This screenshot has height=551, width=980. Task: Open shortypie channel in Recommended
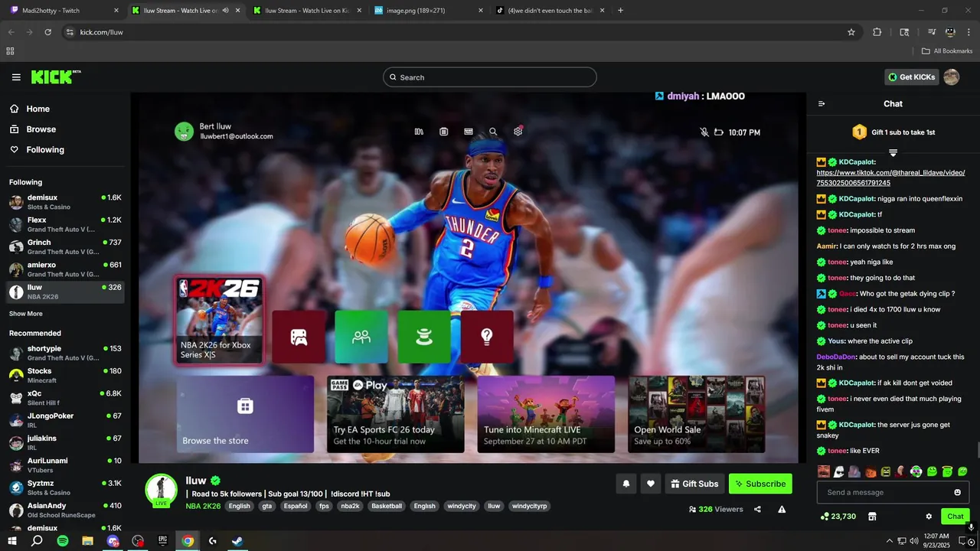[x=65, y=353]
